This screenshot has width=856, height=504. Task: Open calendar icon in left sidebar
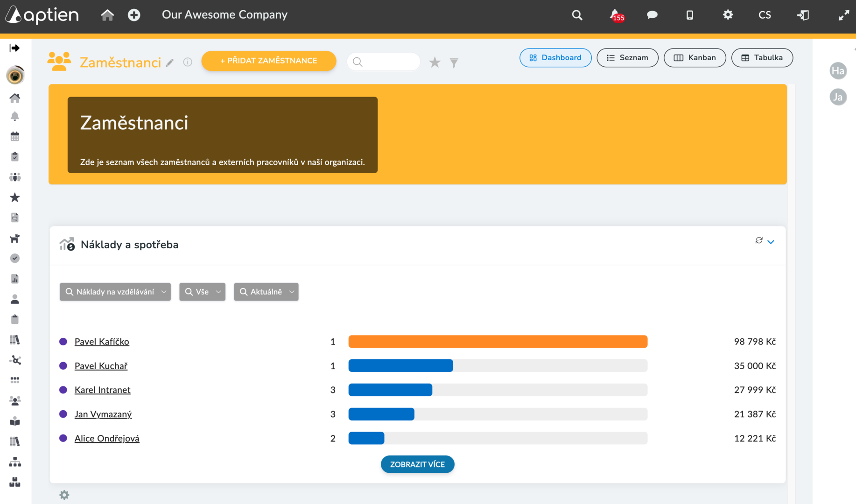click(15, 136)
